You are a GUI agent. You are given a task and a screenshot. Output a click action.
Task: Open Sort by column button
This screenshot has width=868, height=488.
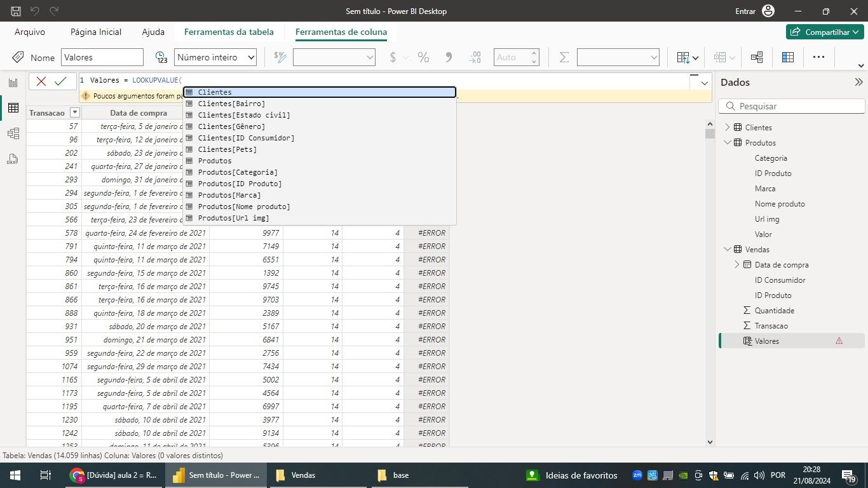pos(688,57)
